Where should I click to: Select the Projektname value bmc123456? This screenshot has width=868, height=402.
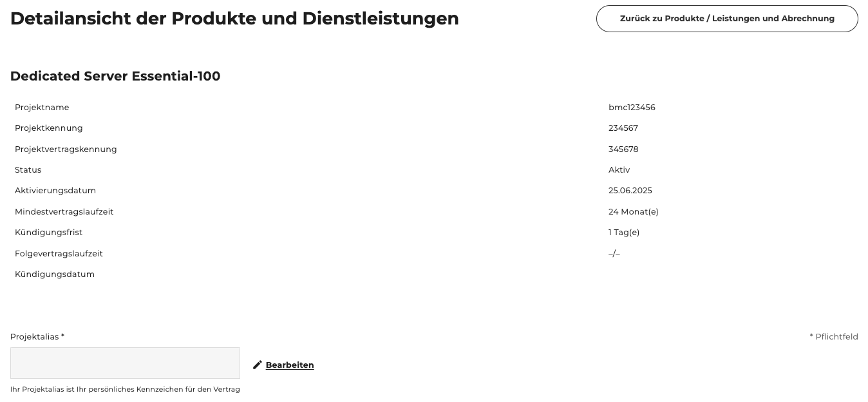point(632,108)
